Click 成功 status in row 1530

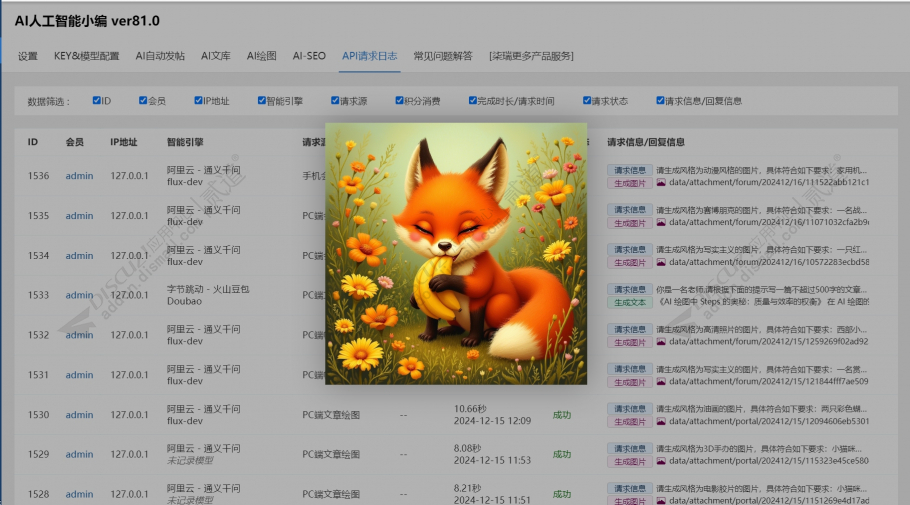pos(562,415)
